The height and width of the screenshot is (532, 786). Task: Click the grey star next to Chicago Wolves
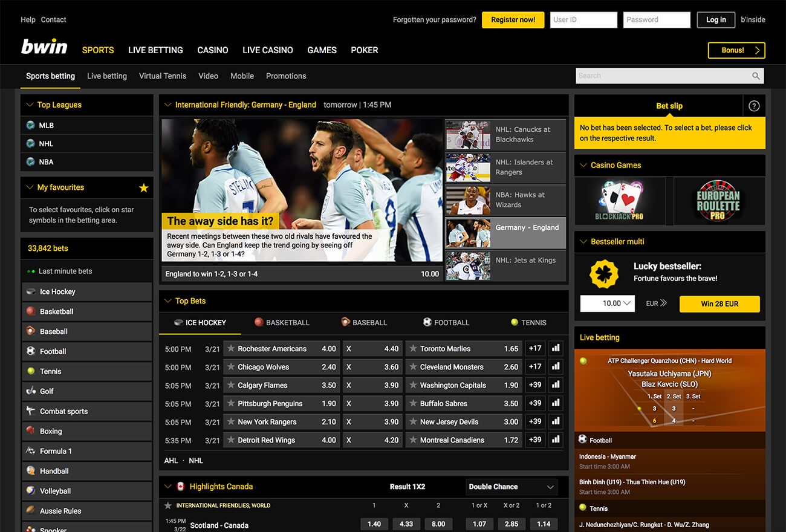pos(230,367)
